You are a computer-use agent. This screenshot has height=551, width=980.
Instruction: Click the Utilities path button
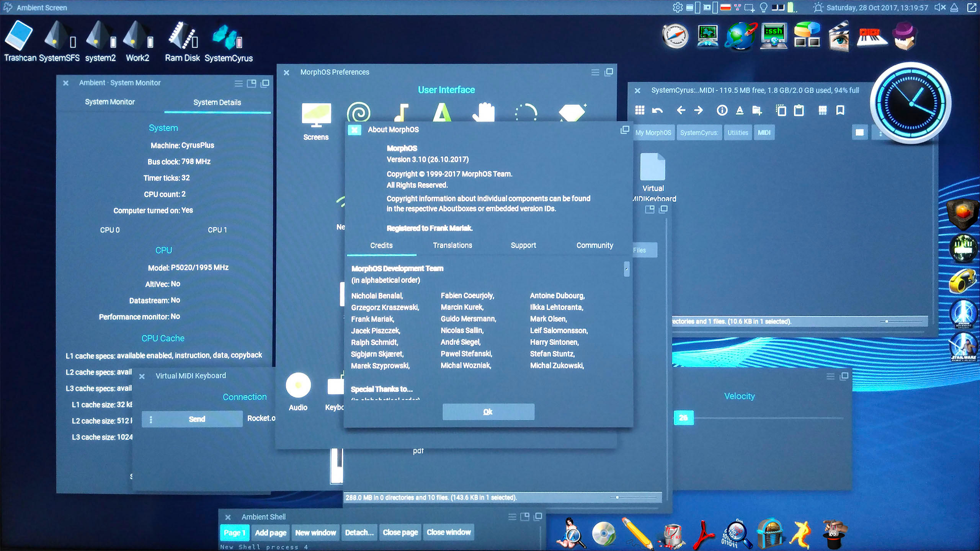click(737, 133)
